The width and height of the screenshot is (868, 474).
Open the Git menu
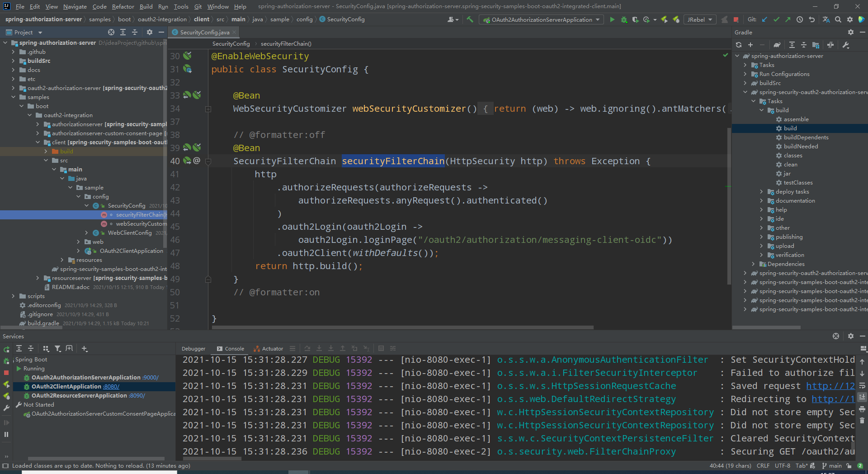tap(198, 6)
